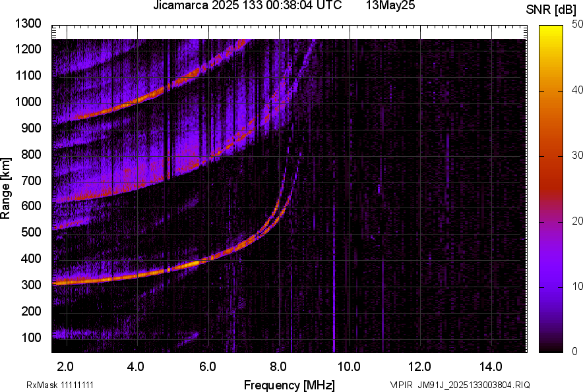The width and height of the screenshot is (583, 392).
Task: Click range tick label '100'
Action: pos(31,337)
